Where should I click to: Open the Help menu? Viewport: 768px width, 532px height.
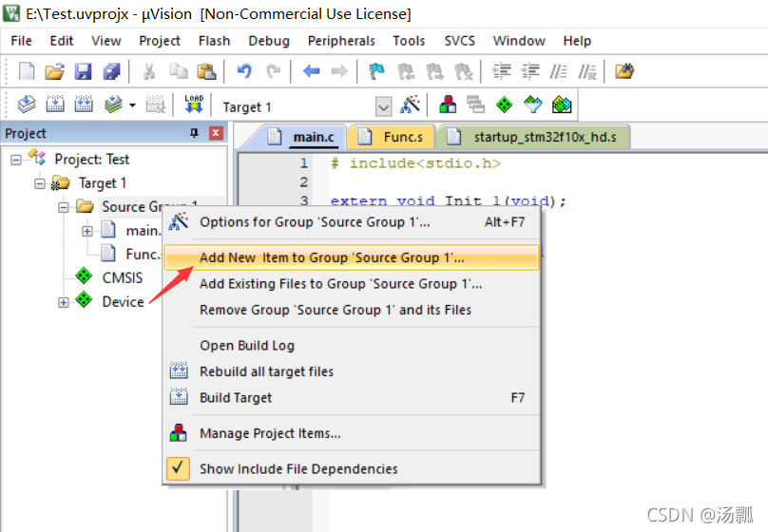[x=577, y=41]
